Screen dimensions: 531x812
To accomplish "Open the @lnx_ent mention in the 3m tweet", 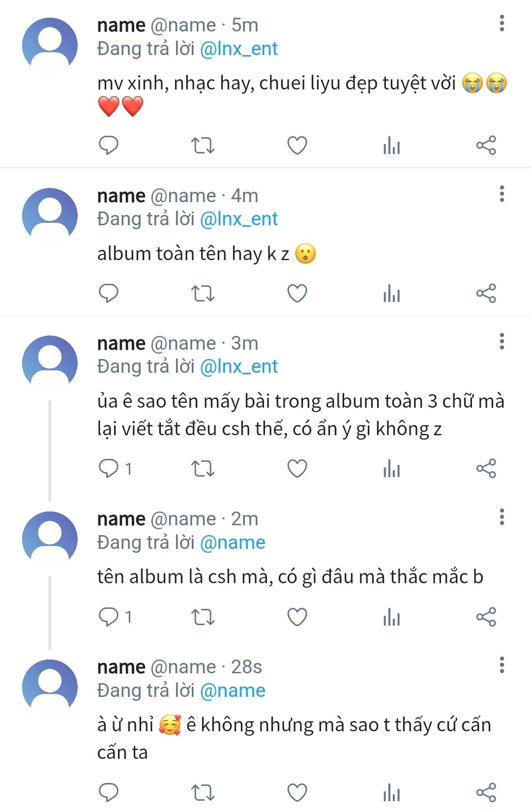I will pyautogui.click(x=239, y=366).
